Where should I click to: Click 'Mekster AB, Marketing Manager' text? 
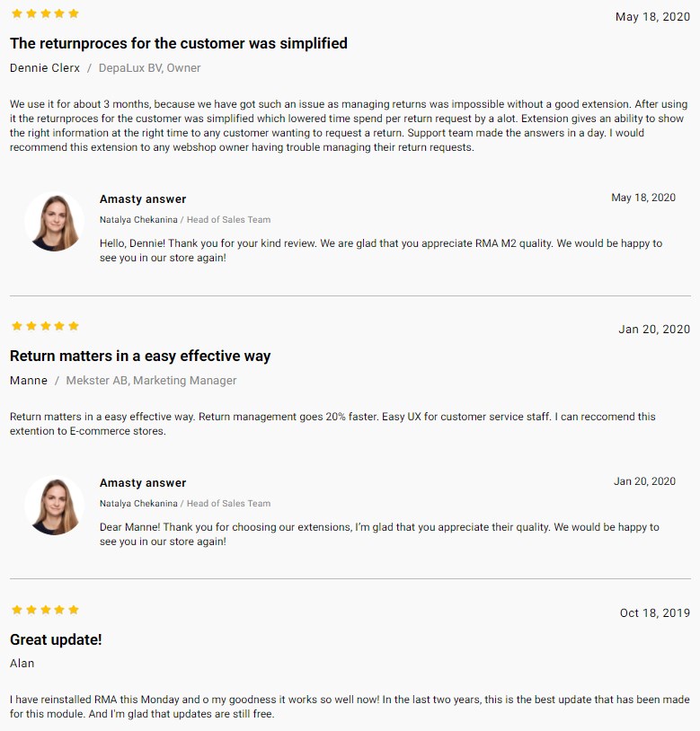pyautogui.click(x=151, y=381)
